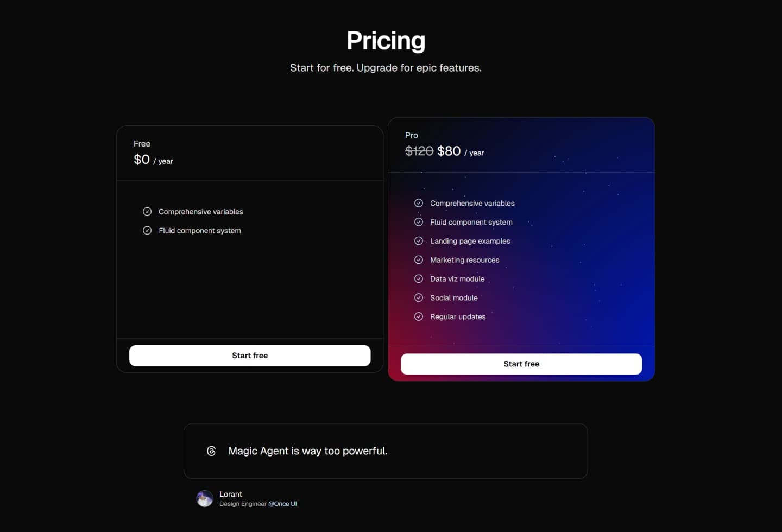This screenshot has width=782, height=532.
Task: Click check icon next to Landing page examples
Action: point(419,241)
